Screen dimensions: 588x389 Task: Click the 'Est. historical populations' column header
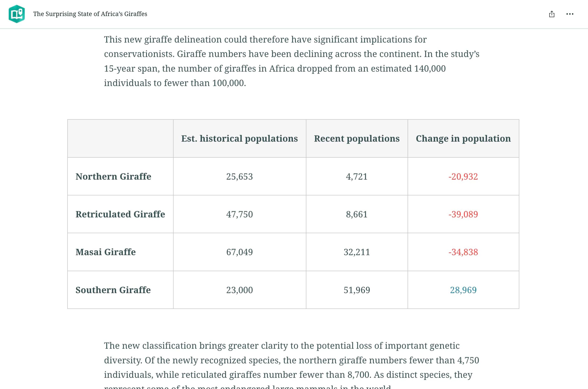click(239, 139)
